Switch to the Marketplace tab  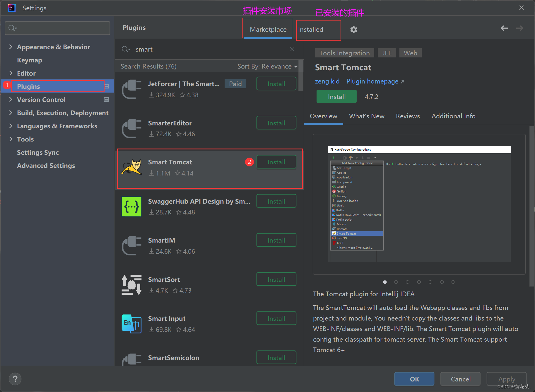[268, 30]
